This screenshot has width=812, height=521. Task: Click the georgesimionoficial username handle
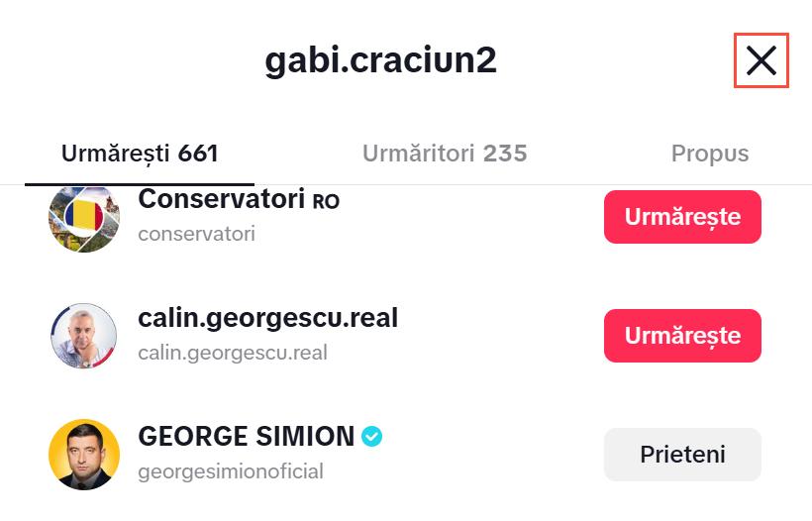(x=231, y=471)
